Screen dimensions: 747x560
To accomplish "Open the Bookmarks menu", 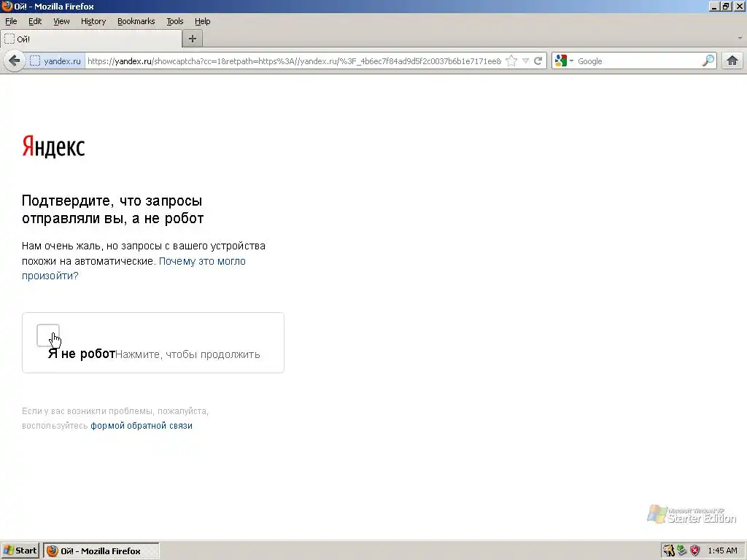I will click(136, 21).
